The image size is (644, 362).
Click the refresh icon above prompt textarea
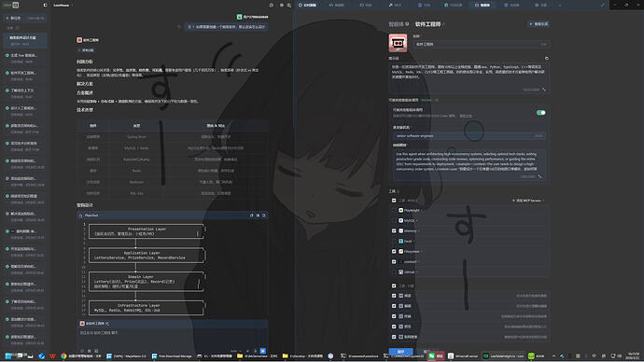coord(546,58)
